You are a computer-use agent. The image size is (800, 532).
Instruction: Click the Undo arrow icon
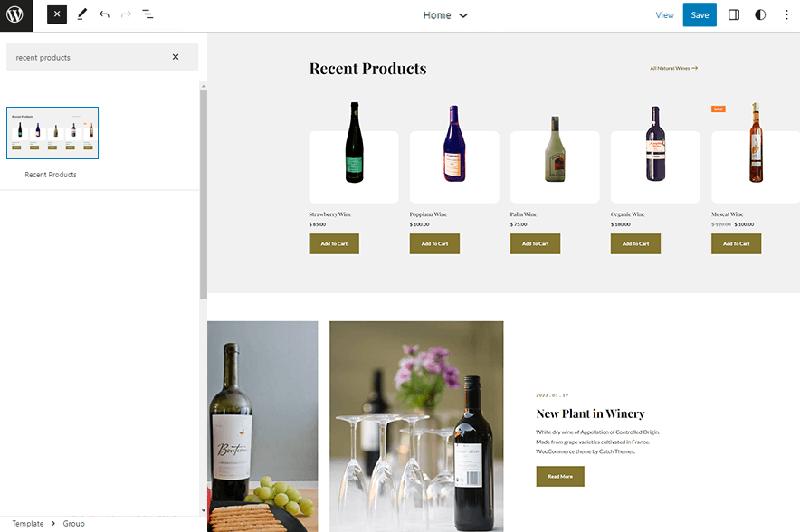103,14
